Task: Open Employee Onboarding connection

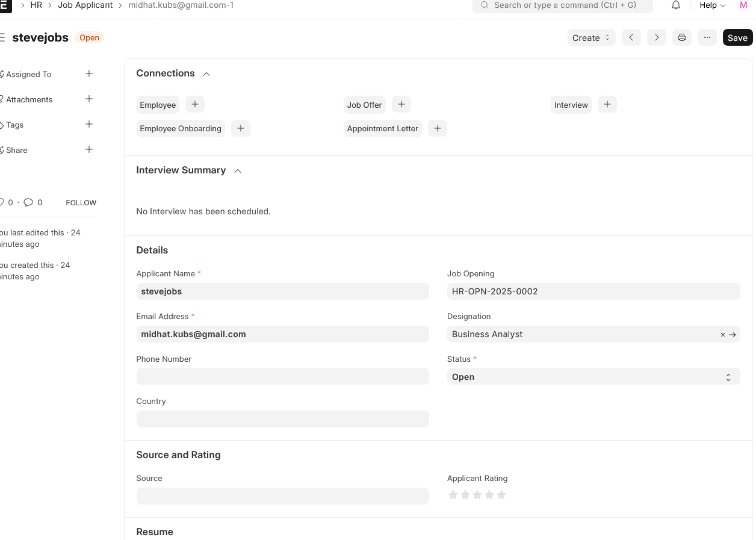Action: tap(181, 128)
